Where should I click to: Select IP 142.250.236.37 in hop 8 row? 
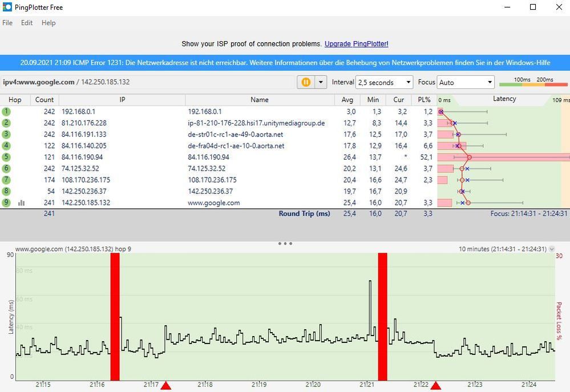pyautogui.click(x=84, y=191)
